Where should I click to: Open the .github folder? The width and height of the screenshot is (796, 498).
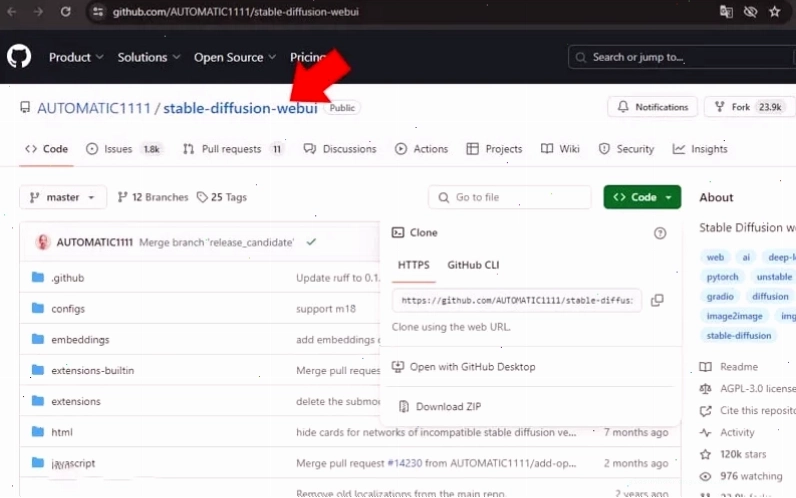pos(68,278)
